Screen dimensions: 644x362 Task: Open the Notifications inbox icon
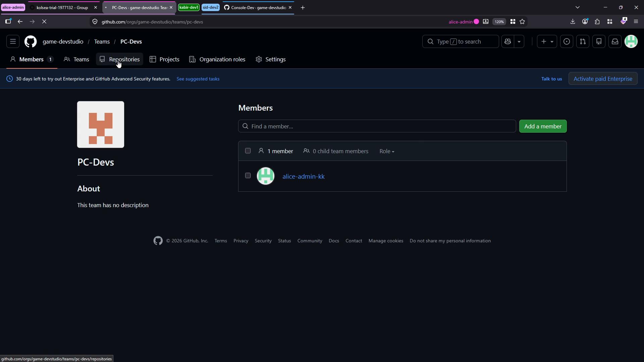[615, 42]
